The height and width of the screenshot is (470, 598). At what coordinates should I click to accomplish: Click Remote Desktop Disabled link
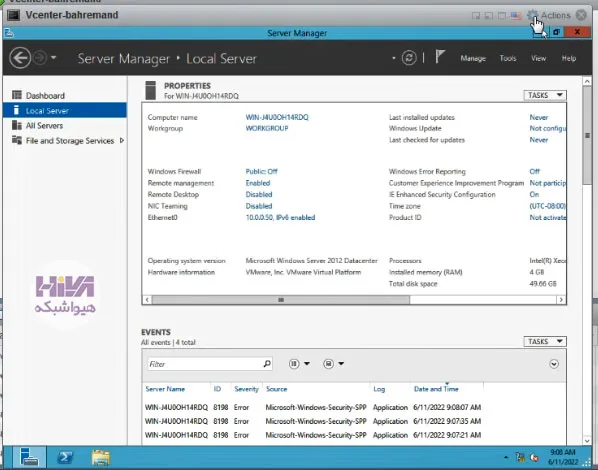pyautogui.click(x=259, y=195)
